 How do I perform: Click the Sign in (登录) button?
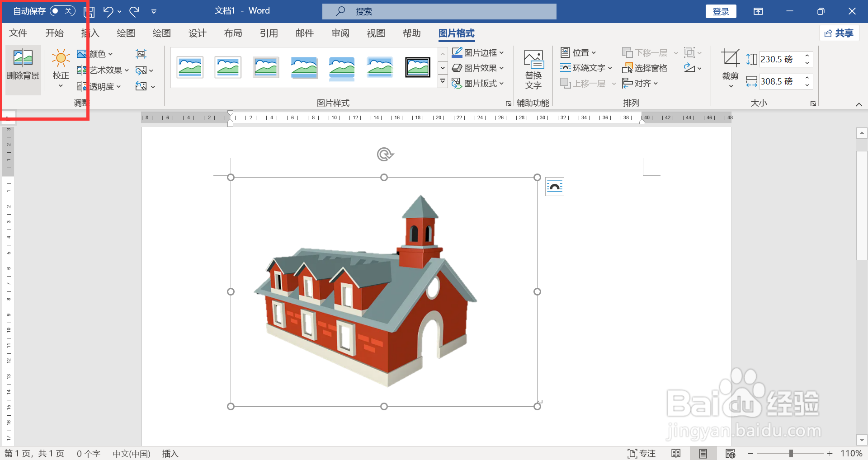pyautogui.click(x=721, y=11)
